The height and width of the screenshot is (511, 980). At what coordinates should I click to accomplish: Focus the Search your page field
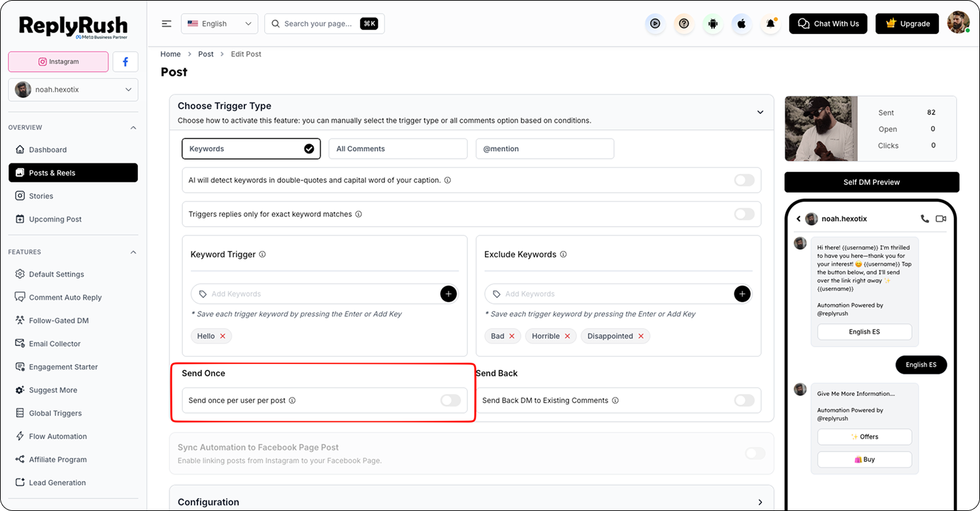325,24
